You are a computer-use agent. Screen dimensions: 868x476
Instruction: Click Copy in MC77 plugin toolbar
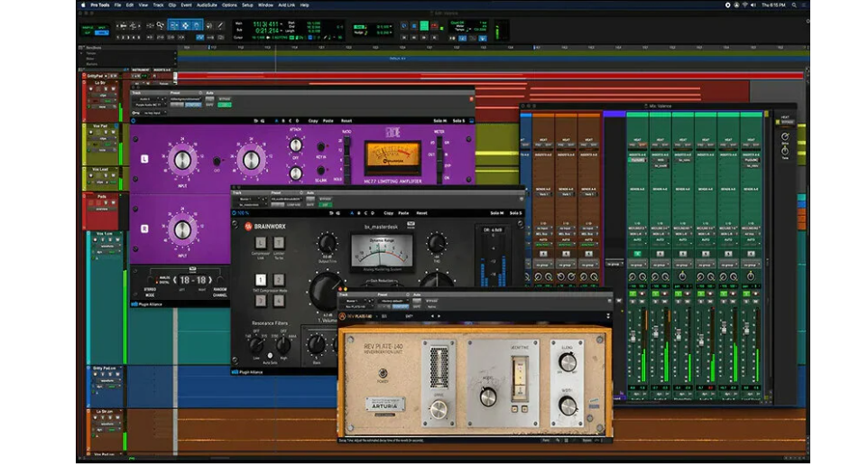[313, 119]
